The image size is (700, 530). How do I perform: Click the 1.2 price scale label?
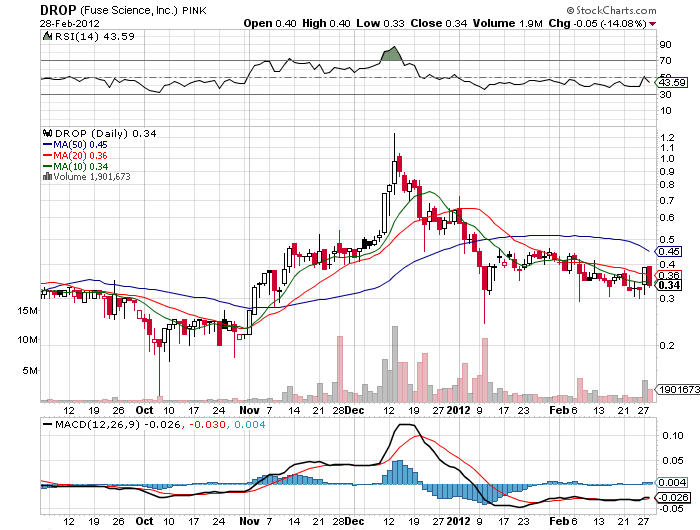[667, 137]
